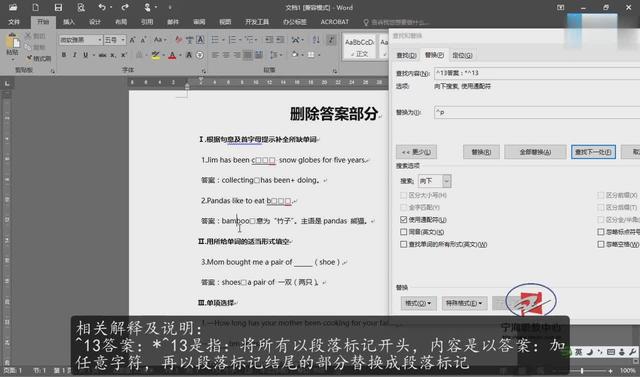Click the character border icon
The image size is (640, 377).
pyautogui.click(x=200, y=40)
